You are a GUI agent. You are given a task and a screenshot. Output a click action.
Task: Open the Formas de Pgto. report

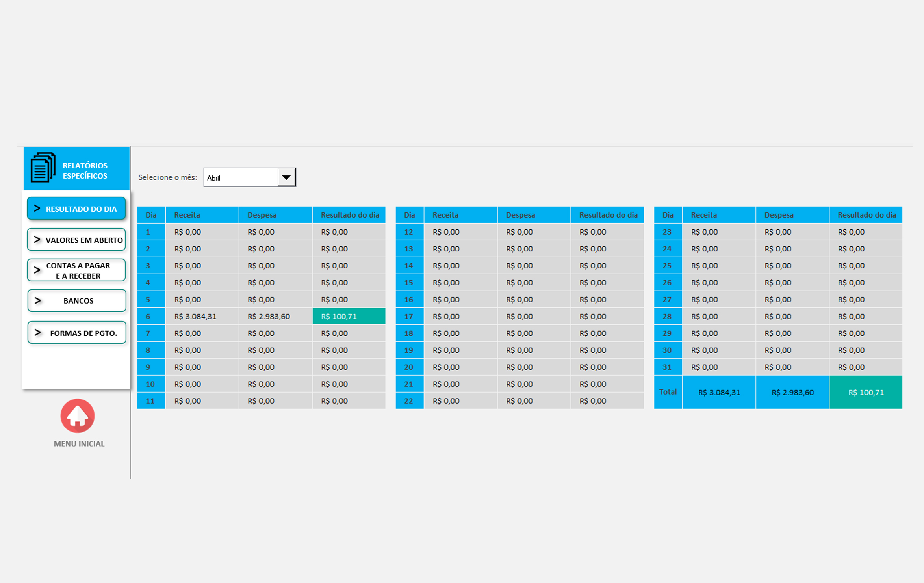coord(83,333)
